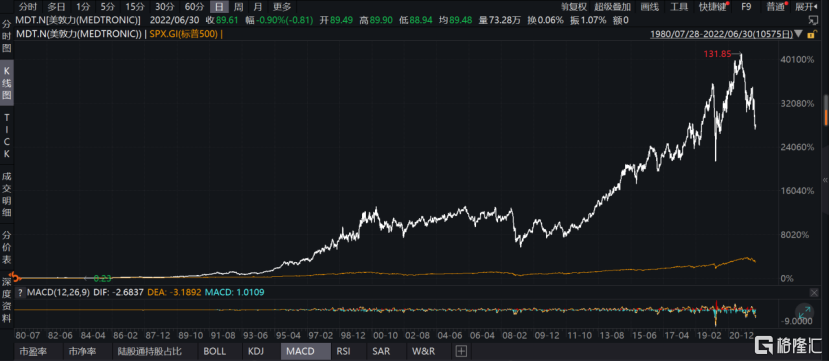Image resolution: width=829 pixels, height=362 pixels.
Task: Click the date range 1980/07/28-2022/06/30 link
Action: [x=721, y=34]
